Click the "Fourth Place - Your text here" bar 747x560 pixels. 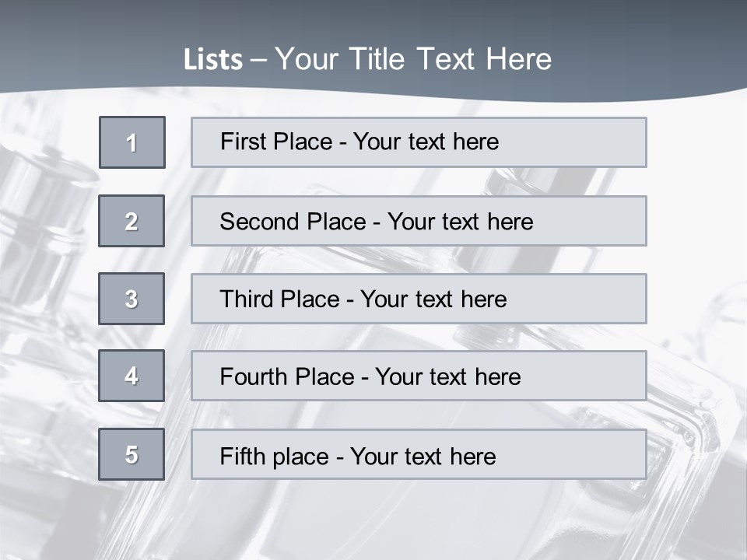coord(419,376)
